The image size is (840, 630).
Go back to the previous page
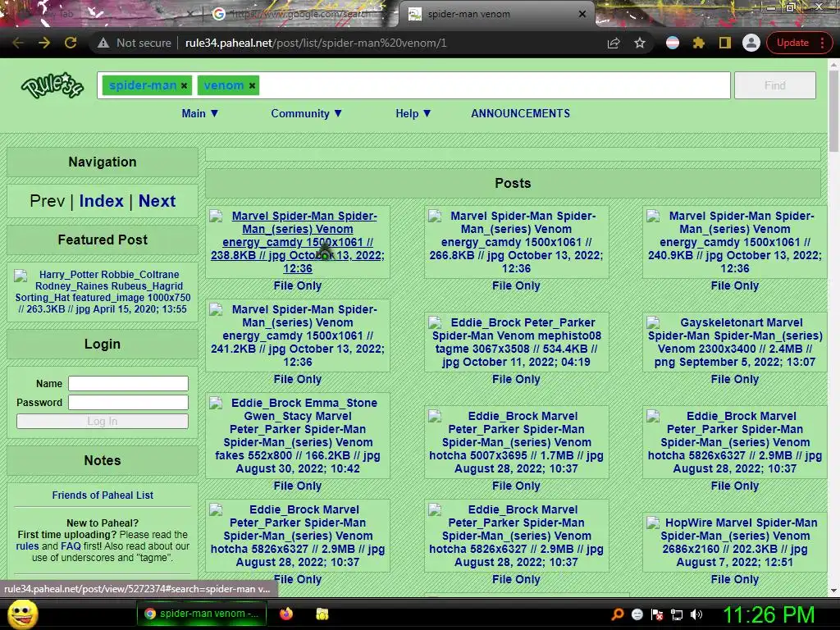18,43
